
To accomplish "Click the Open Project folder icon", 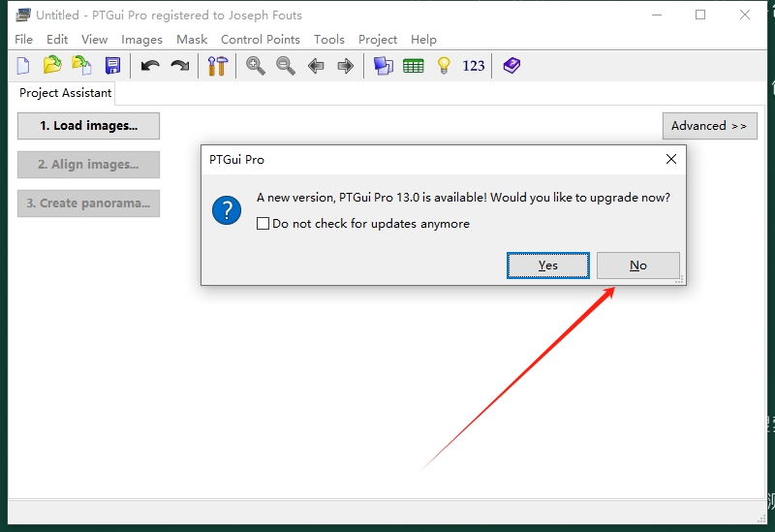I will coord(52,65).
